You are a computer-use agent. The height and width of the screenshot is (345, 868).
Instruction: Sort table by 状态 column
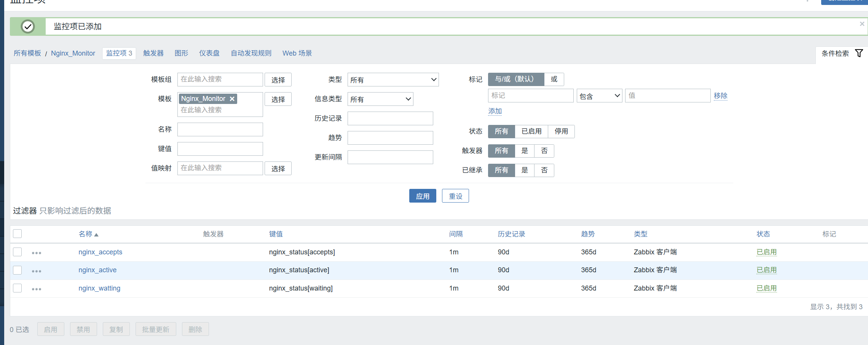[x=763, y=234]
